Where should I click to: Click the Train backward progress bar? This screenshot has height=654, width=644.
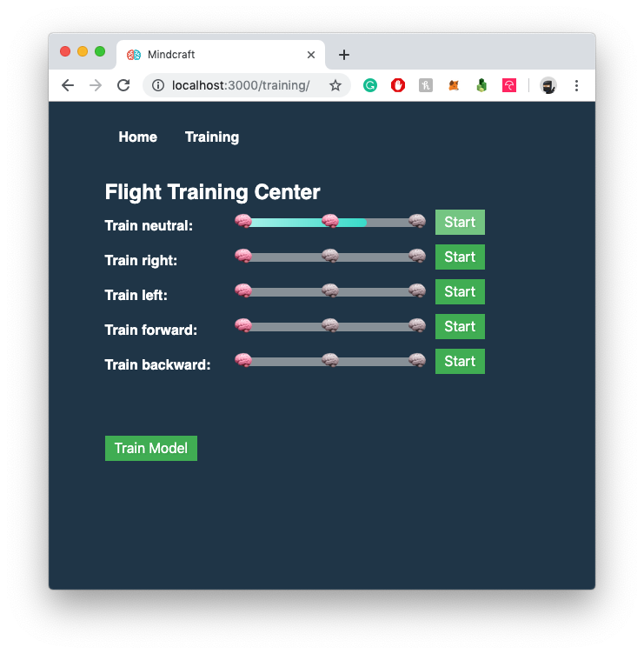tap(330, 361)
